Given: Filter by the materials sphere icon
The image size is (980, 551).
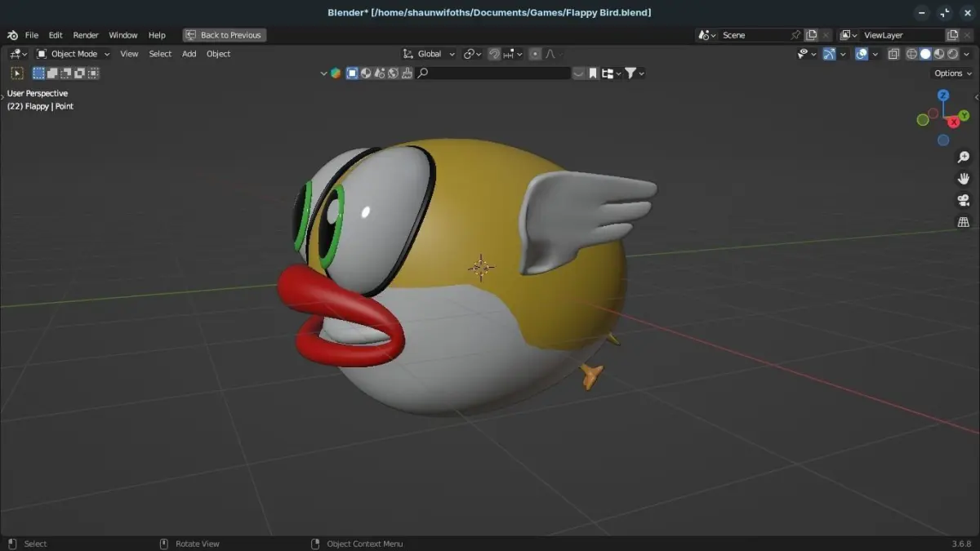Looking at the screenshot, I should click(366, 73).
